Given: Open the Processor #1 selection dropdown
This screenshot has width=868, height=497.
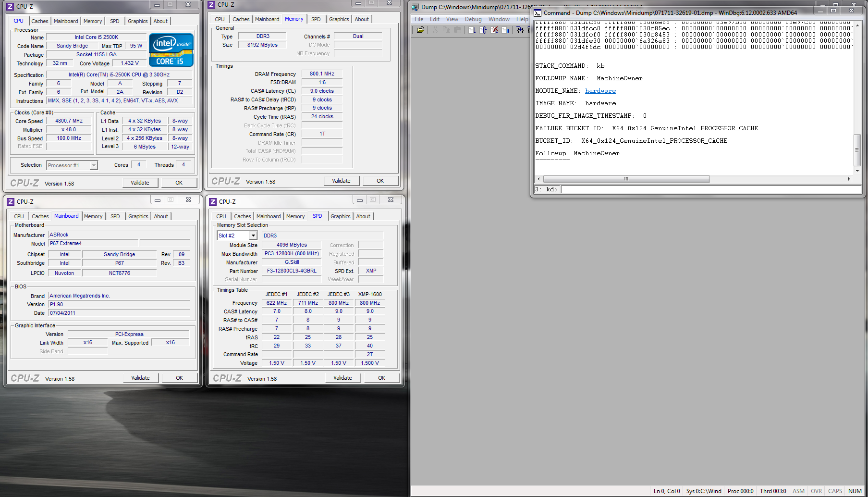Looking at the screenshot, I should (94, 165).
